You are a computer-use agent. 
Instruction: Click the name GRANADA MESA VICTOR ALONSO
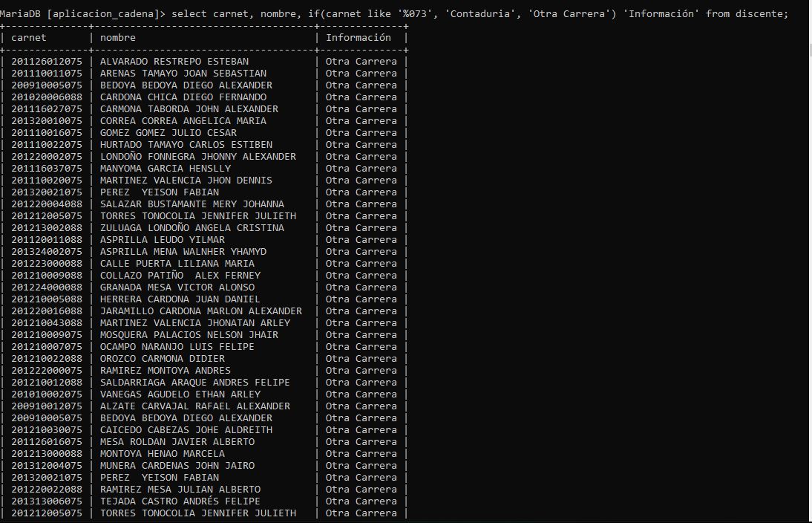tap(177, 288)
